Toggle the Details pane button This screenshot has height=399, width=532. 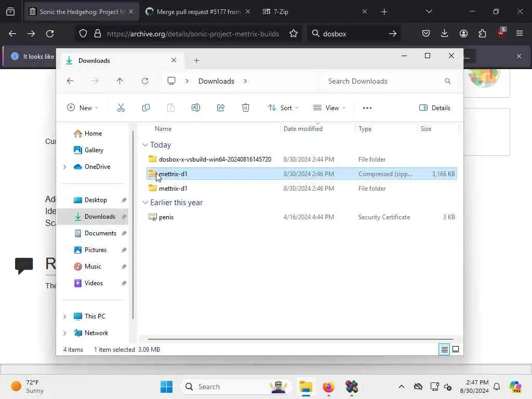tap(435, 108)
